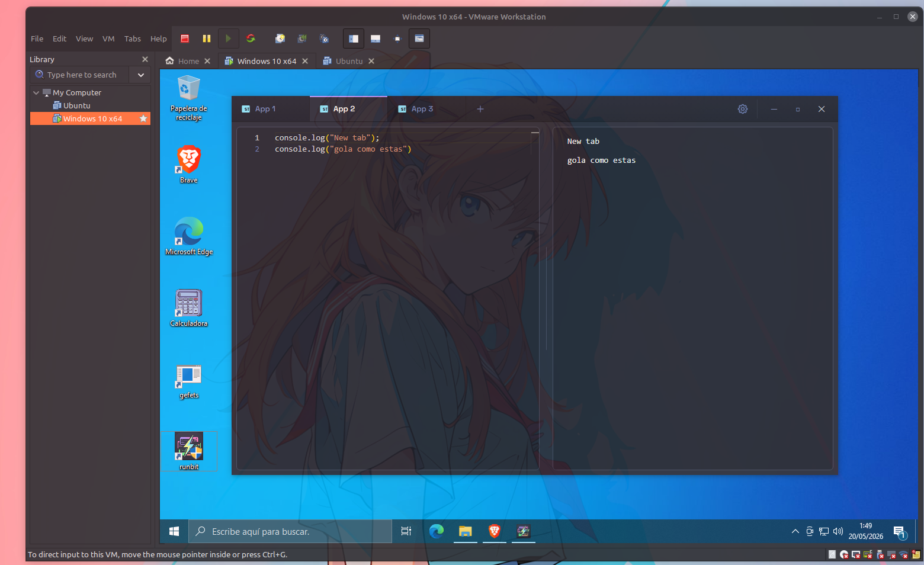Click the Meet Now camera tray icon
Image resolution: width=924 pixels, height=565 pixels.
tap(810, 532)
